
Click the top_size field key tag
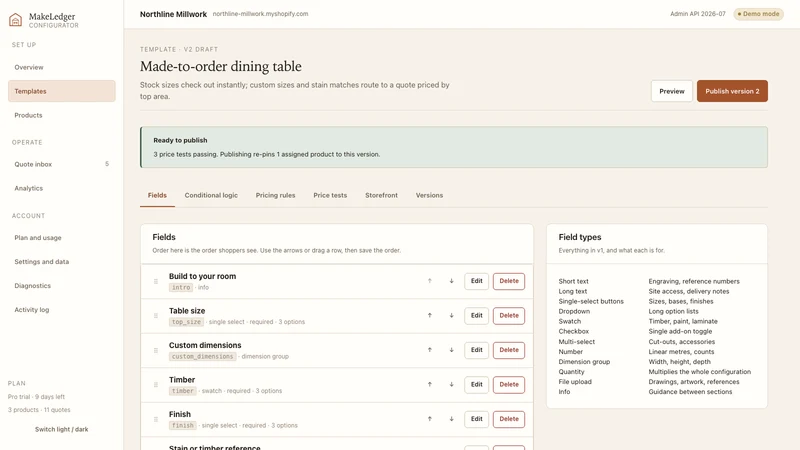[186, 322]
